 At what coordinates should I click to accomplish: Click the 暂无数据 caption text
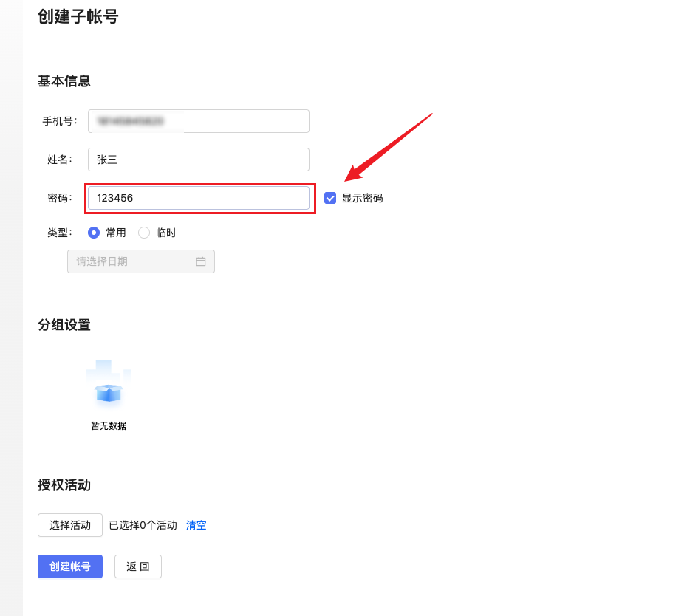click(x=109, y=426)
